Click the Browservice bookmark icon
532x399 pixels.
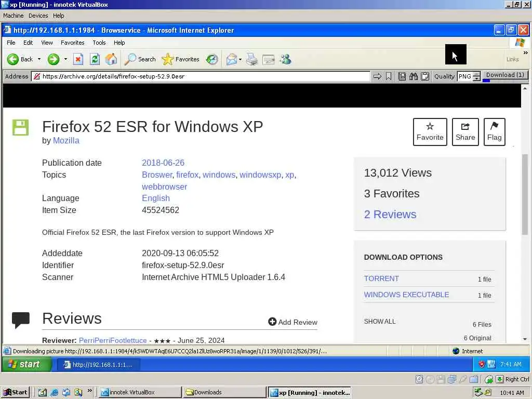tap(389, 76)
